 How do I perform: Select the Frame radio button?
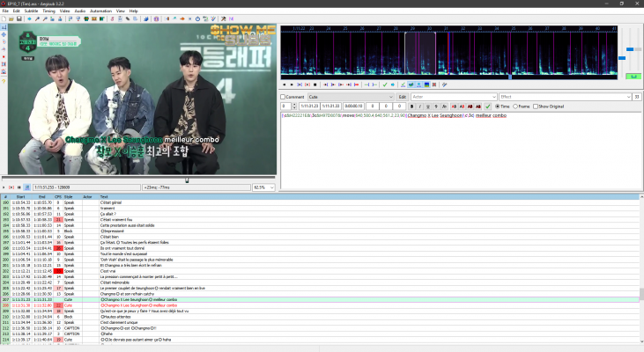[x=515, y=106]
